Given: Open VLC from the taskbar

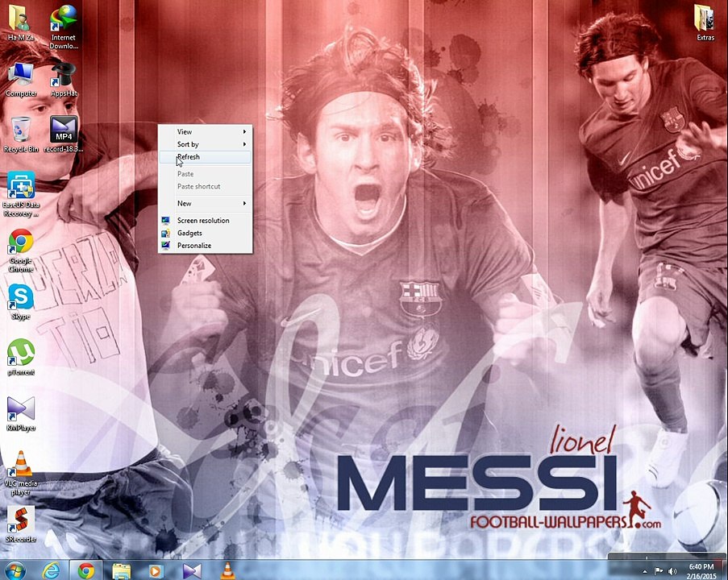Looking at the screenshot, I should click(x=227, y=570).
